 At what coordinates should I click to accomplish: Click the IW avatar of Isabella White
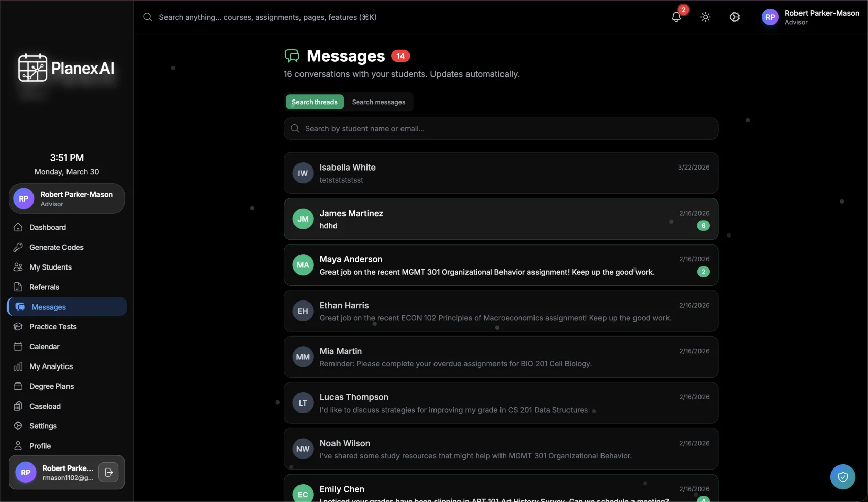(303, 173)
